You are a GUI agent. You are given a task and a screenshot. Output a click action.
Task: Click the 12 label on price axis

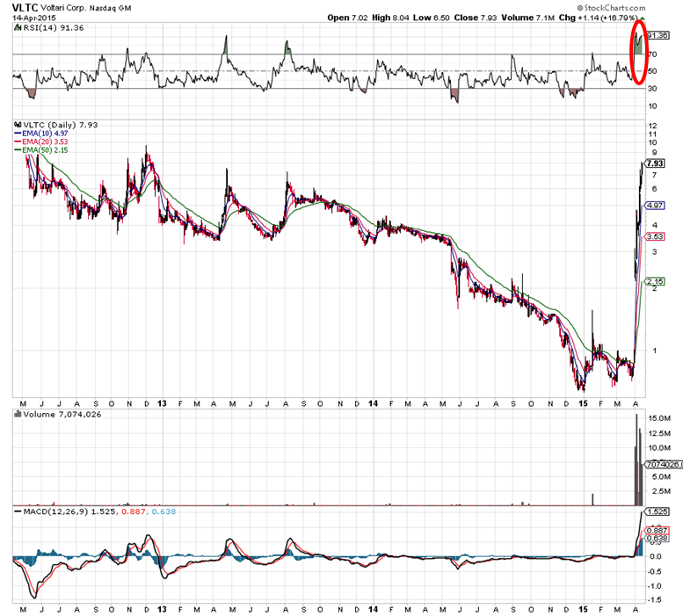point(652,126)
